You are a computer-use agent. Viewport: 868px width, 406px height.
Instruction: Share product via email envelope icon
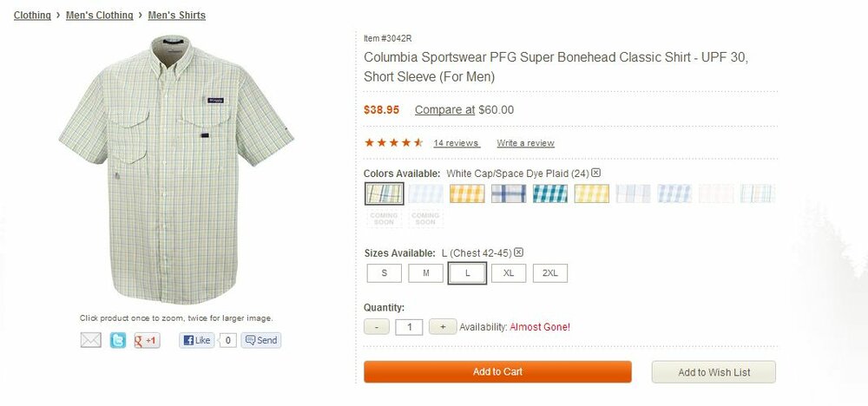91,340
